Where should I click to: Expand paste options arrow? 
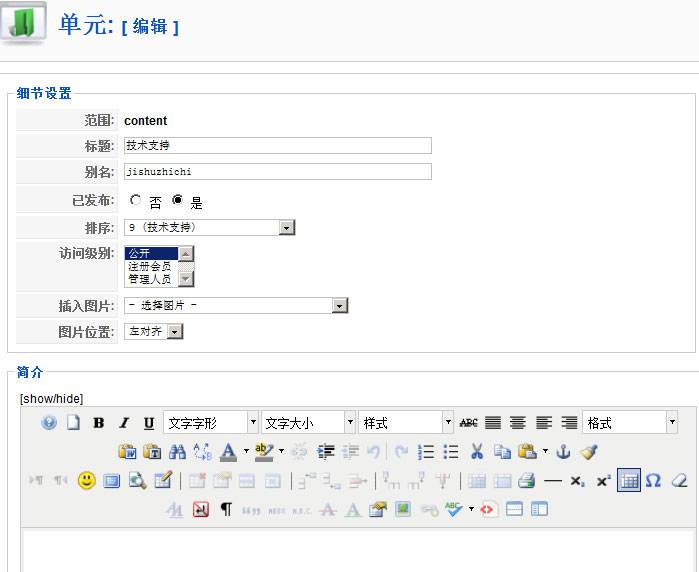pyautogui.click(x=545, y=452)
